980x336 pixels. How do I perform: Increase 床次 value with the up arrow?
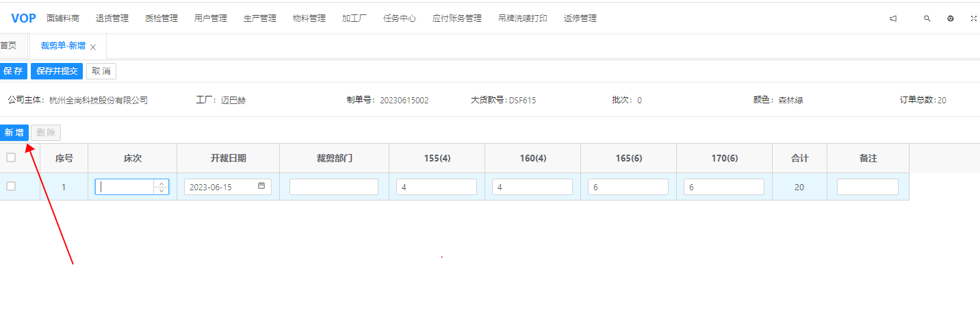[x=162, y=183]
